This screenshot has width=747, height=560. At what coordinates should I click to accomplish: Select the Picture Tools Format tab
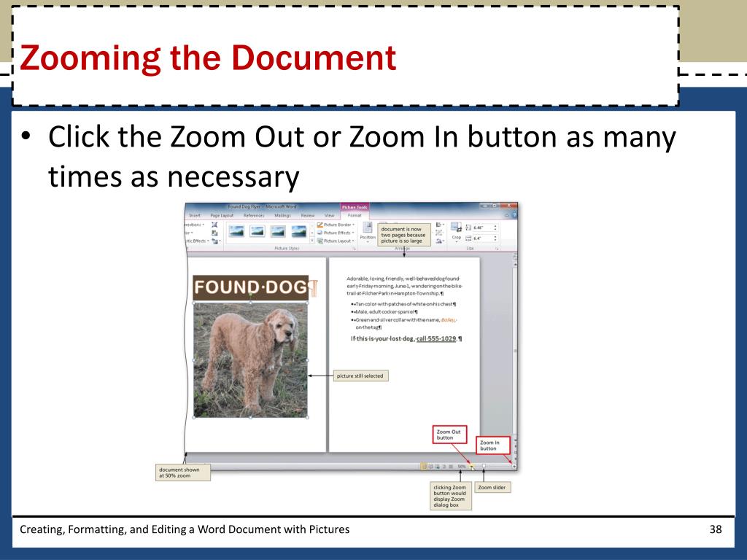point(355,216)
